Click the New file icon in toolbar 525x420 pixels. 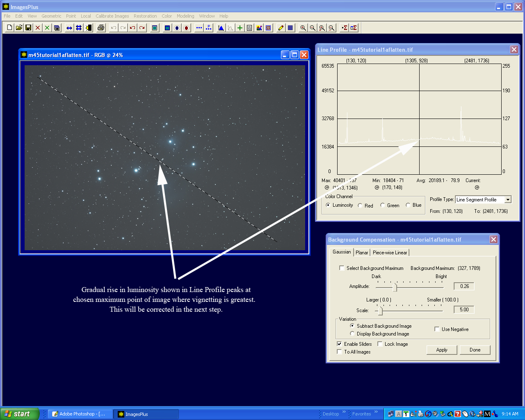(x=9, y=28)
